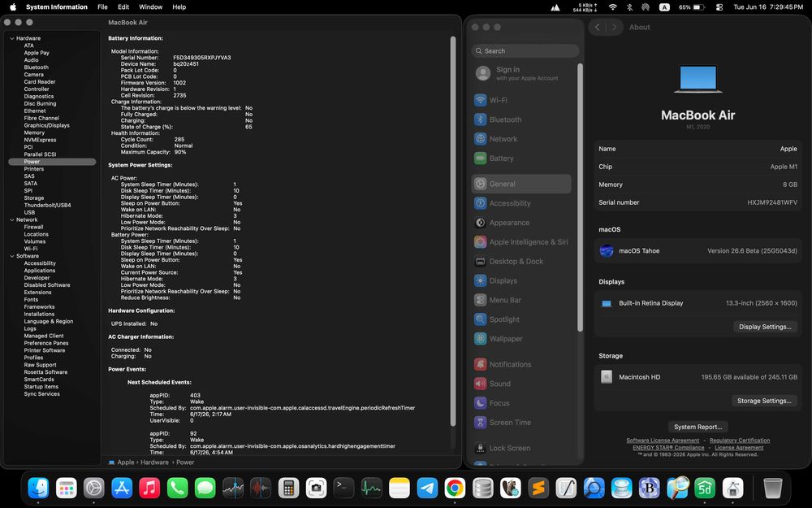This screenshot has height=508, width=812.
Task: Click the System Settings sidebar scrollbar
Action: click(580, 197)
